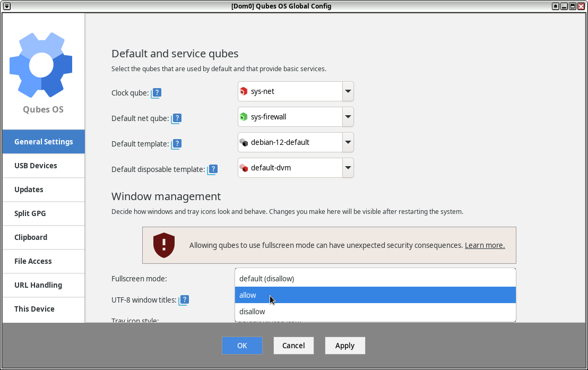
Task: Click the UTF-8 window titles help icon
Action: [x=184, y=300]
